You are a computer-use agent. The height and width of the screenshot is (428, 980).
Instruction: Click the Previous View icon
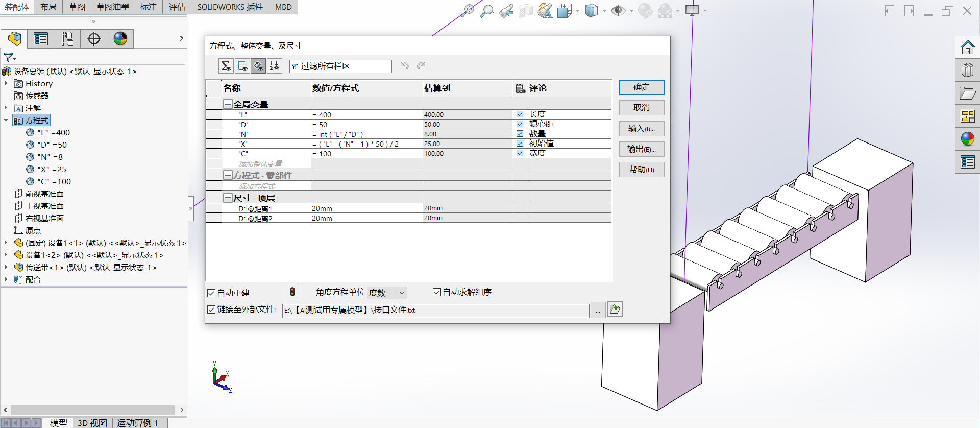pyautogui.click(x=506, y=10)
